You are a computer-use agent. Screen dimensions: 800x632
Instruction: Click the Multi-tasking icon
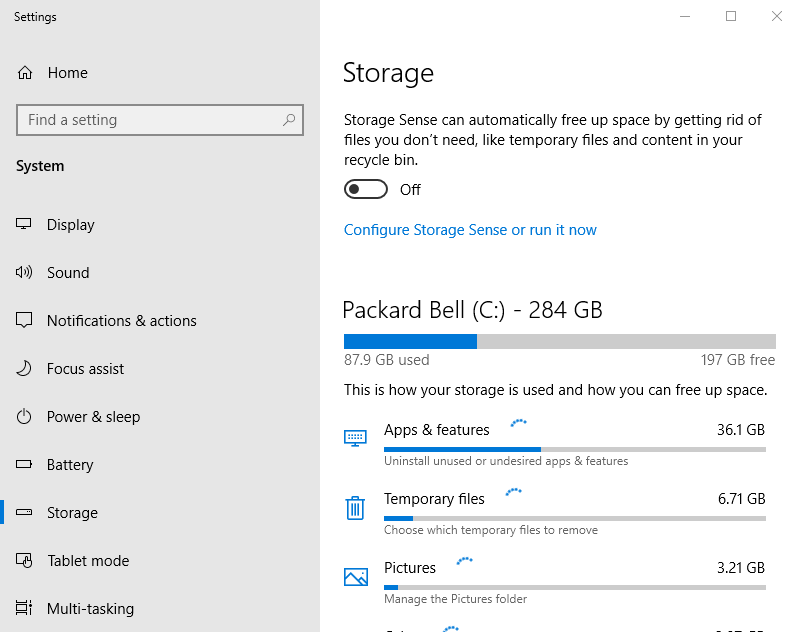click(x=23, y=608)
